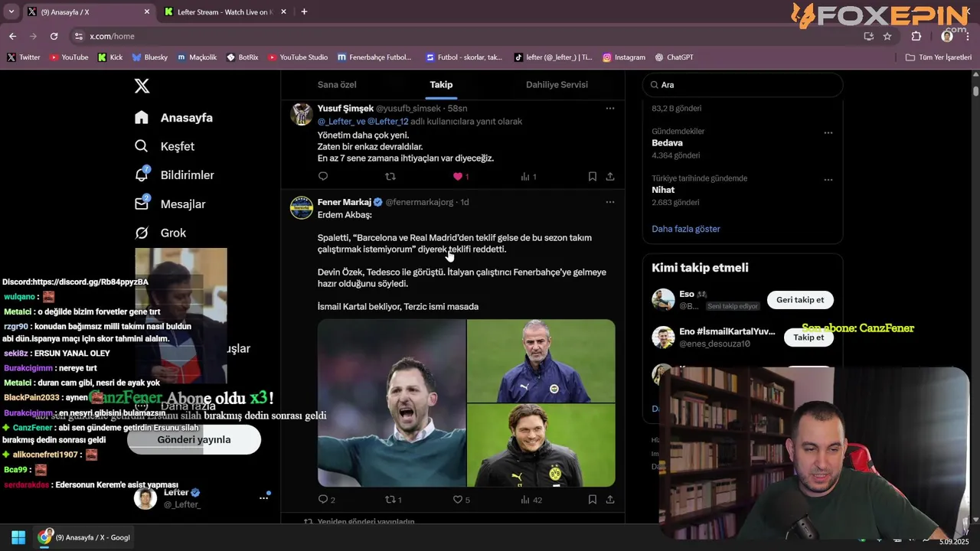Follow back Eso with Geri takip et

(x=800, y=300)
